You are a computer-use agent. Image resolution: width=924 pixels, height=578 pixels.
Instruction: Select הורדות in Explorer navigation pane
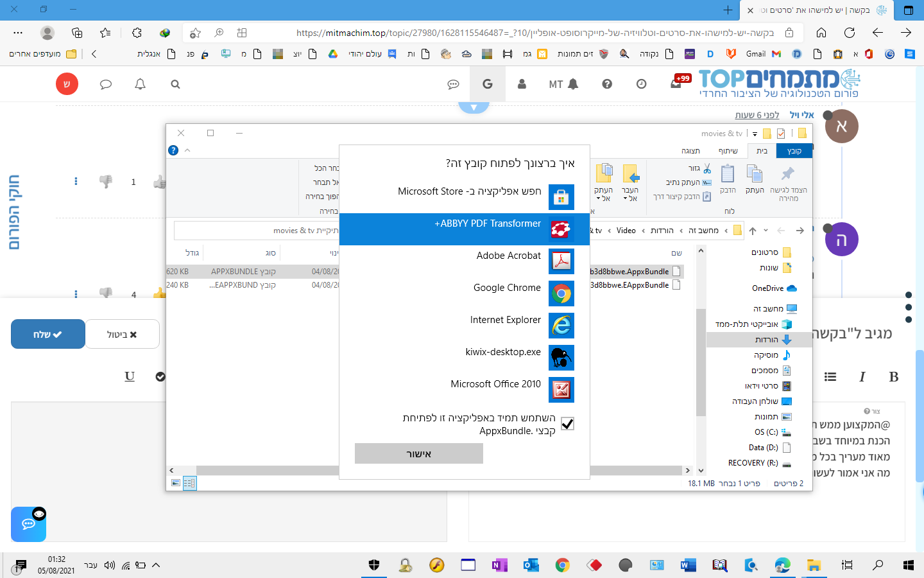point(760,340)
